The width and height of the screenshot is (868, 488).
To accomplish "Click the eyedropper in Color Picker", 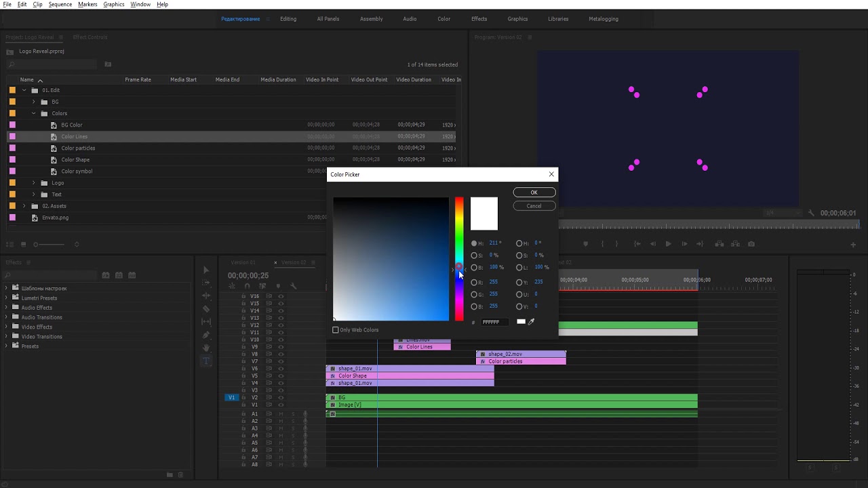I will [x=531, y=322].
